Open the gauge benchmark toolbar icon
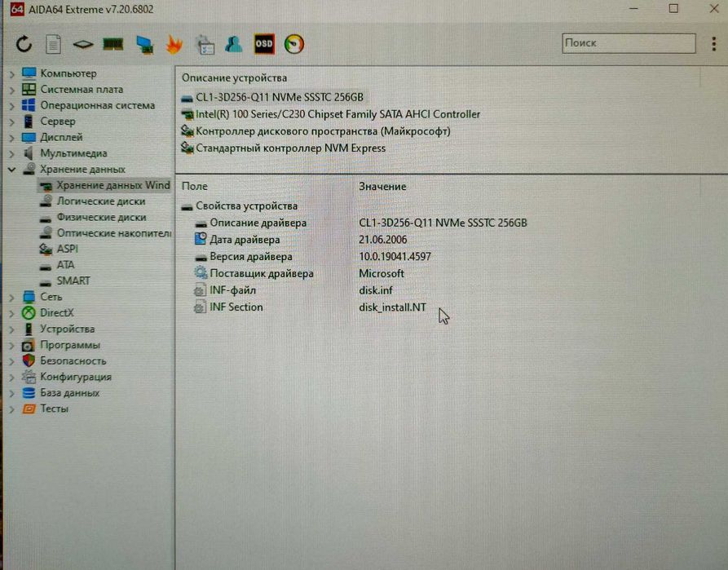 pyautogui.click(x=294, y=44)
